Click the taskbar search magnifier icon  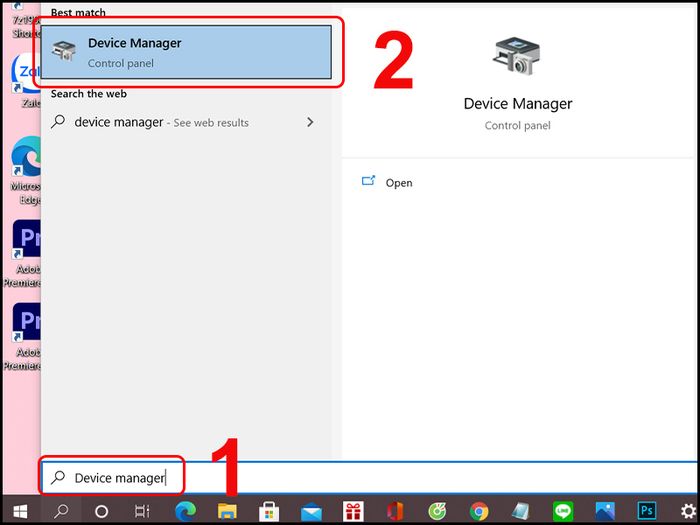[61, 511]
